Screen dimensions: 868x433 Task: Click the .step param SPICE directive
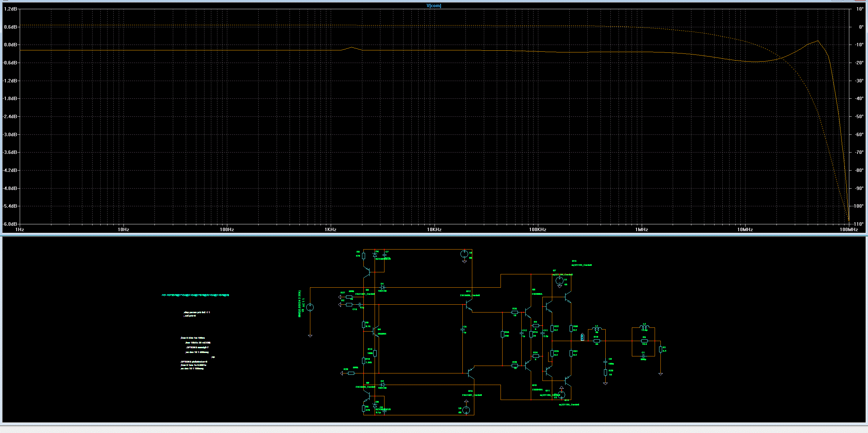(x=197, y=312)
